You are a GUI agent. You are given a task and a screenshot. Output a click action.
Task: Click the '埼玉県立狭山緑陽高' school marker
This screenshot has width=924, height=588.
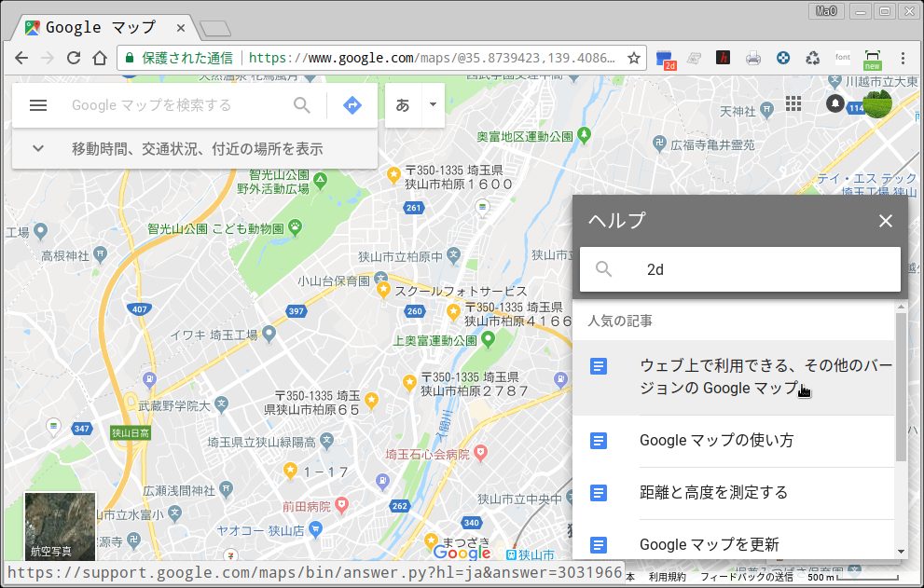click(x=327, y=440)
